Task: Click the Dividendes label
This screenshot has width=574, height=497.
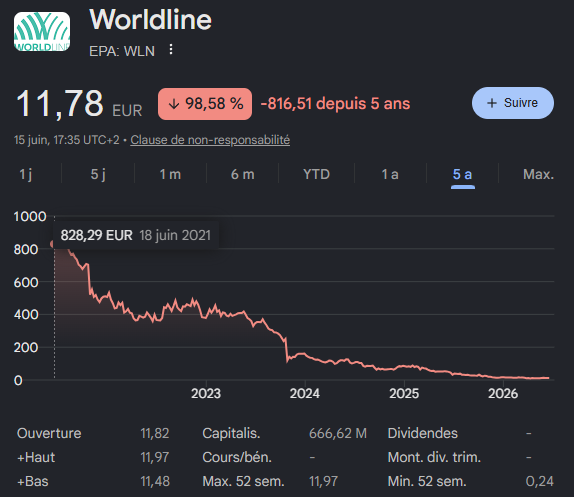Action: tap(422, 433)
